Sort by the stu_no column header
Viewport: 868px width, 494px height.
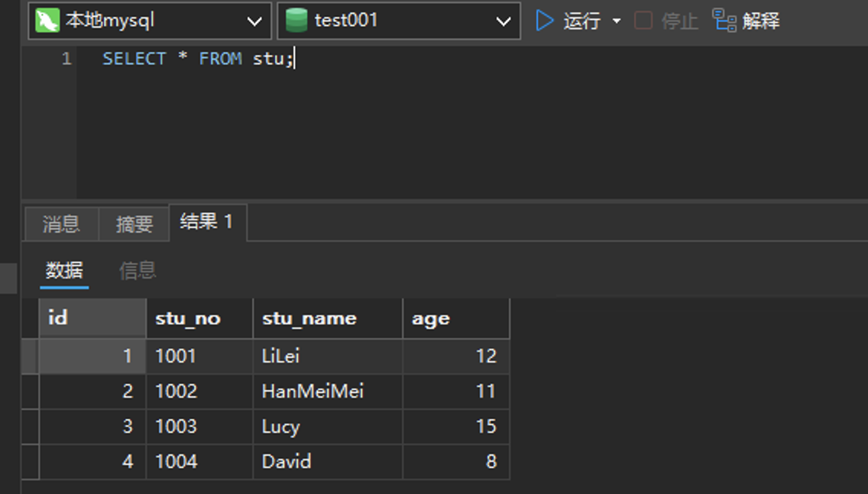click(x=199, y=319)
